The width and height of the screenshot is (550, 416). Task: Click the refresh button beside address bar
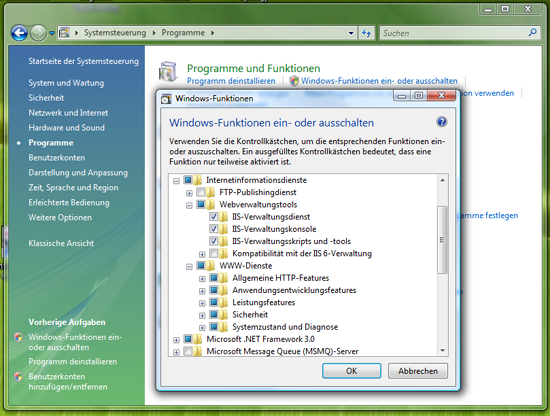pos(367,33)
